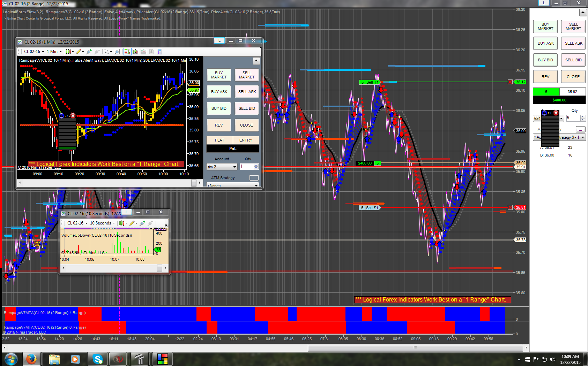Open Windows Start menu

pos(11,359)
